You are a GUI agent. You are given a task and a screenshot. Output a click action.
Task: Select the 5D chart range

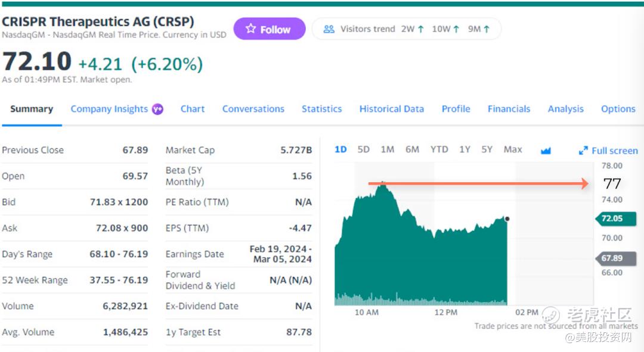(x=363, y=149)
